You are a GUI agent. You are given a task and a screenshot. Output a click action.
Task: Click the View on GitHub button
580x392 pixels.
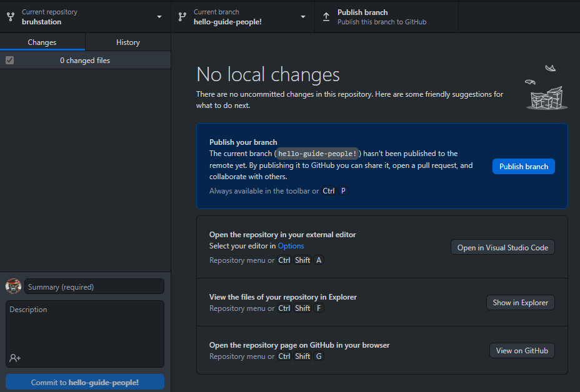[522, 351]
